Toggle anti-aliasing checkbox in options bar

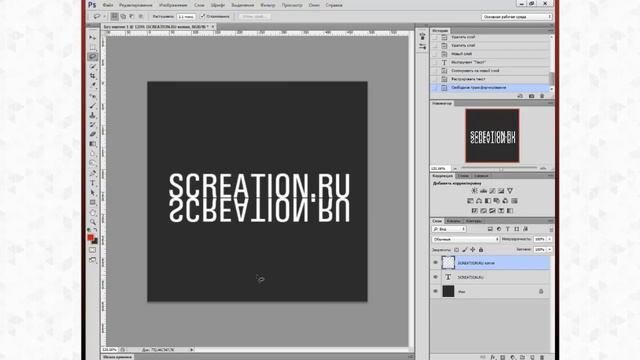[202, 16]
